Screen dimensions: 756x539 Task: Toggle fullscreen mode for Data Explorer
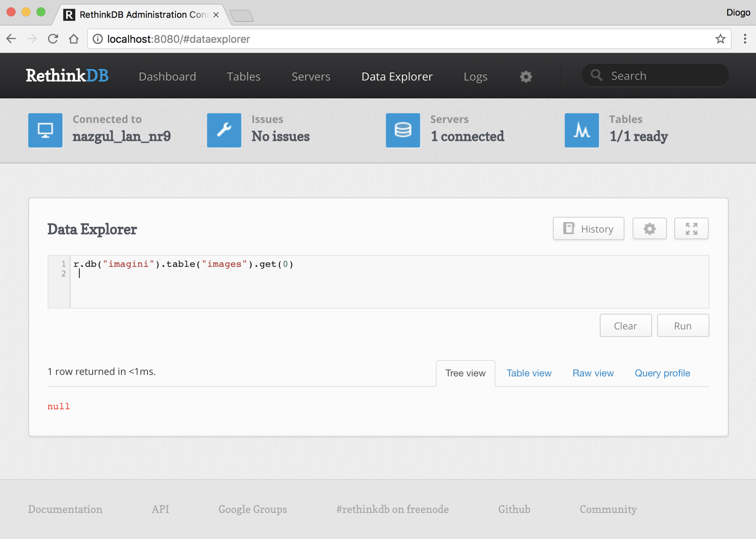691,228
